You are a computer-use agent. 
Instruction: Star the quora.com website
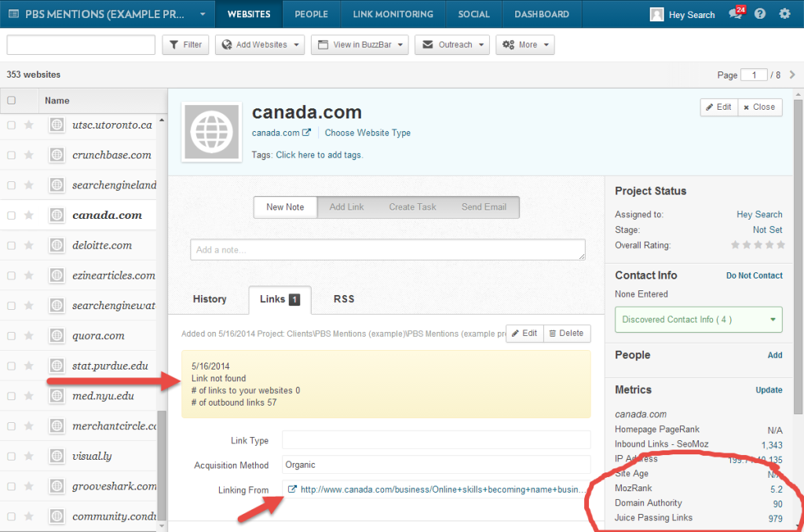pos(29,336)
